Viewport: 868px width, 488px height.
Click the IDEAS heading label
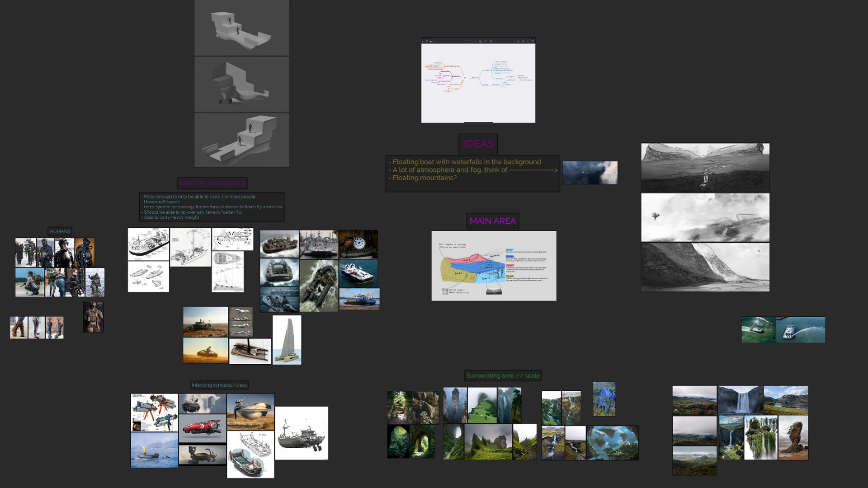[x=478, y=144]
